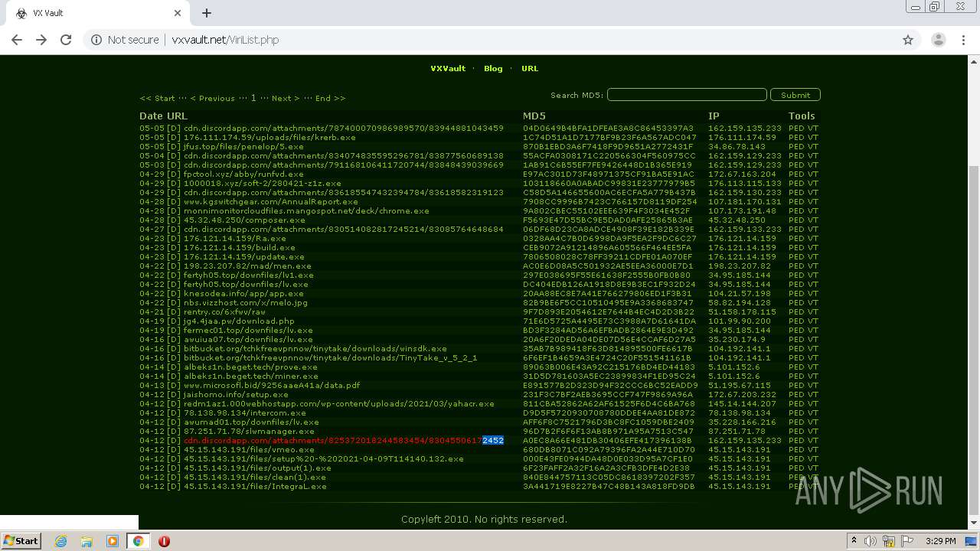Select URL 87.251.71.78/slwmanager.exe
980x551 pixels.
click(249, 431)
